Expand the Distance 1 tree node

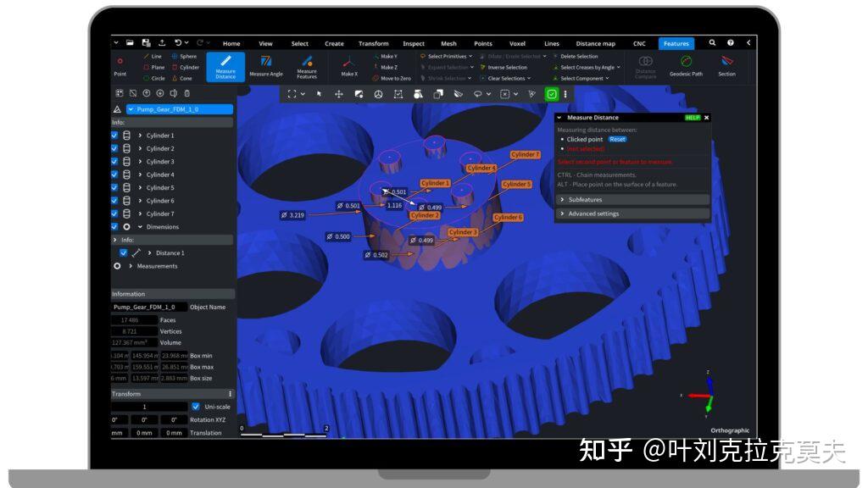point(149,252)
